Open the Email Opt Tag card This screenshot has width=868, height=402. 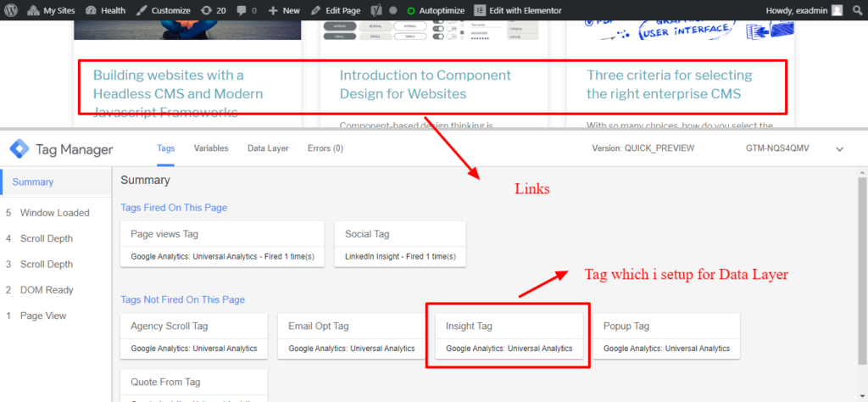coord(352,336)
